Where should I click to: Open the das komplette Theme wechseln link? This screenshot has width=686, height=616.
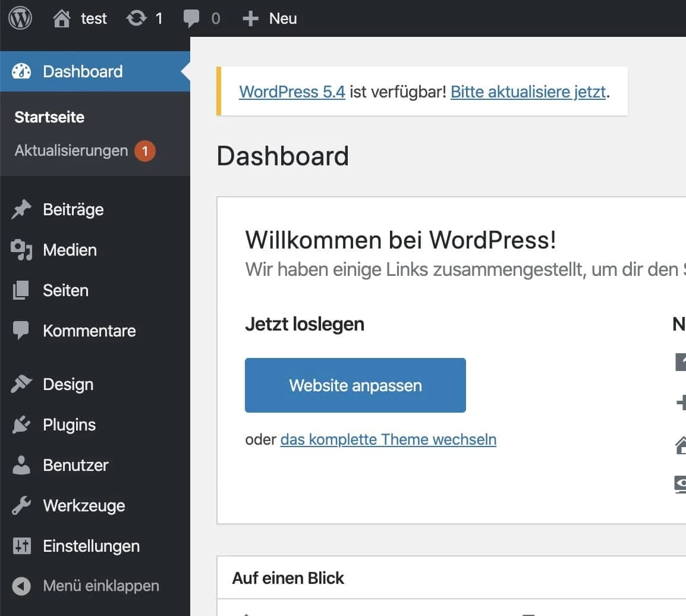(388, 439)
